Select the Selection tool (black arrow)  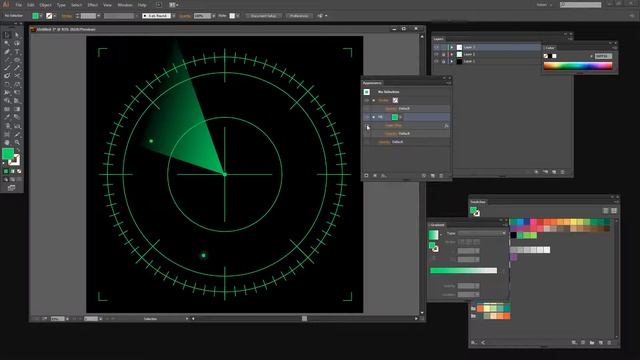click(7, 35)
